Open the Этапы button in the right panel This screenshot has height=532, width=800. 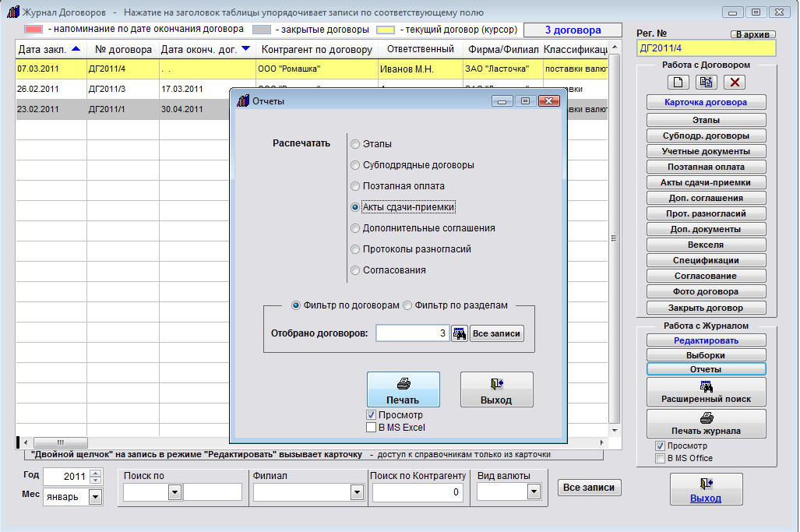(x=706, y=120)
